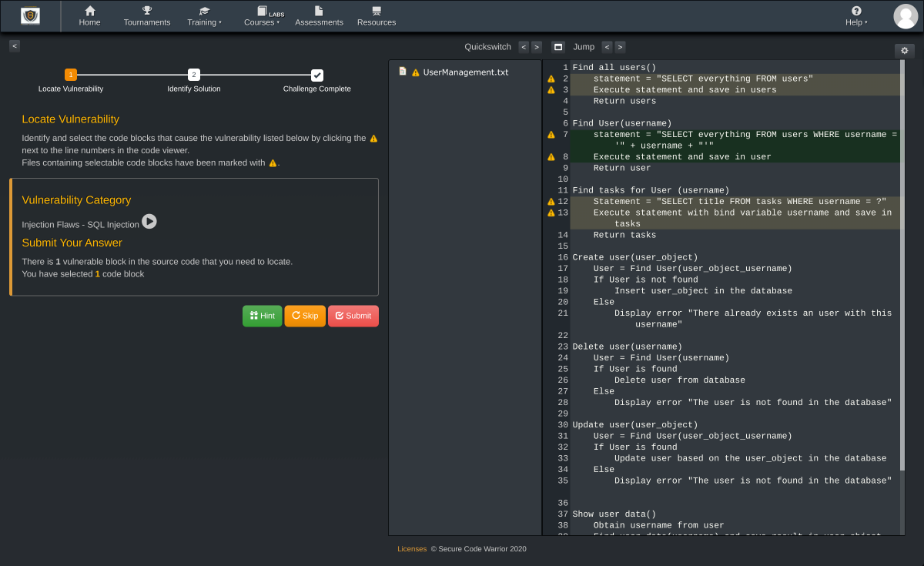Go to step 2 Identify Solution
This screenshot has width=924, height=566.
click(194, 75)
